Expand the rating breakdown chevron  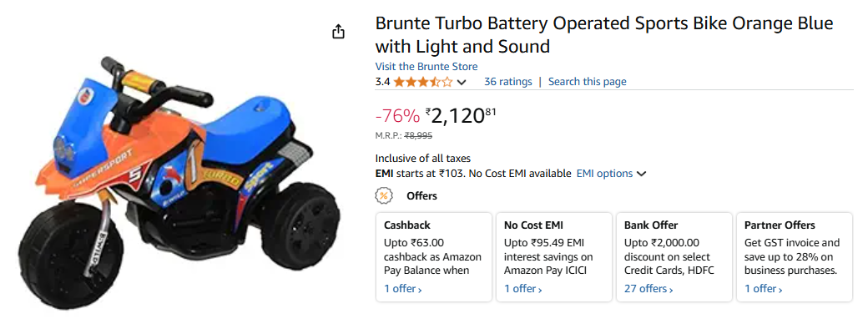461,83
